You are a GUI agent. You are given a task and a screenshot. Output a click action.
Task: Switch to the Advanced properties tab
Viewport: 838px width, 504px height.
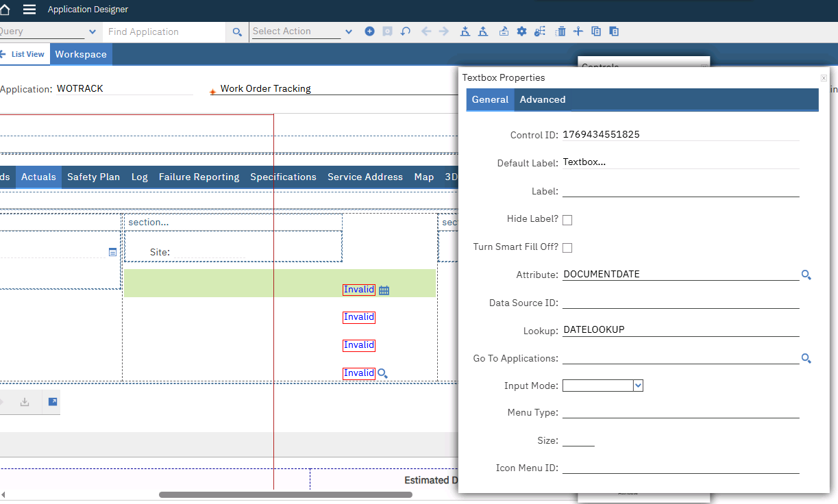point(542,99)
